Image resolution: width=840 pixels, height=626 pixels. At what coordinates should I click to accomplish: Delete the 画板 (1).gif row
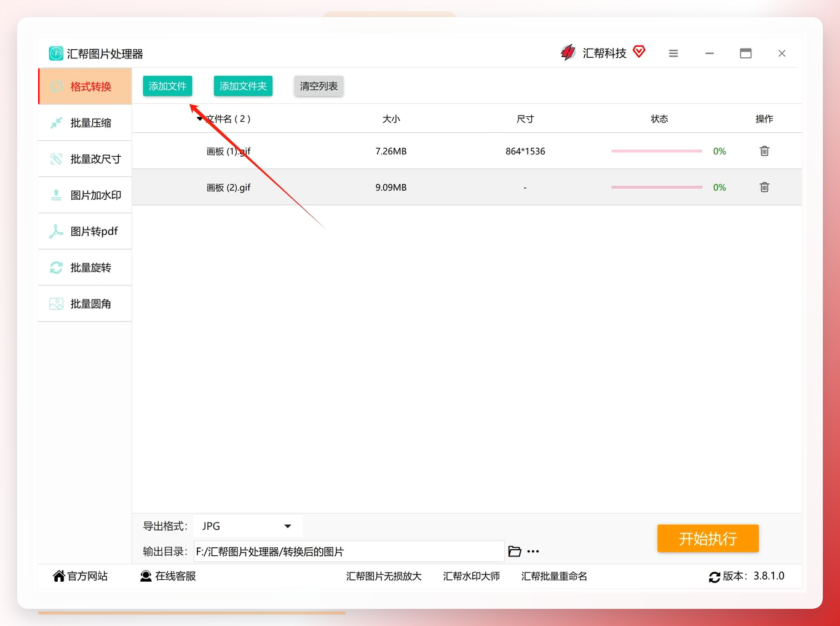[x=764, y=151]
